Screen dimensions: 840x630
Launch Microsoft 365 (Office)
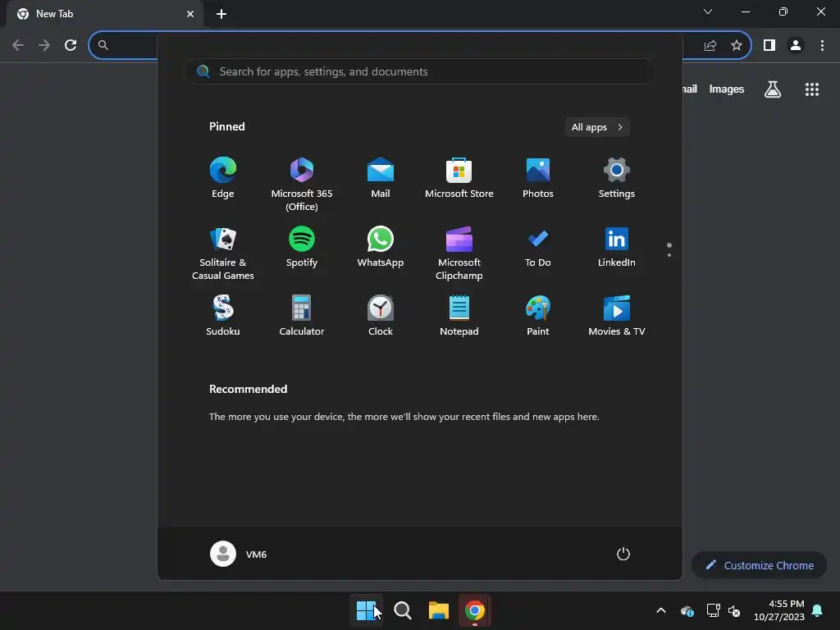[x=302, y=185]
